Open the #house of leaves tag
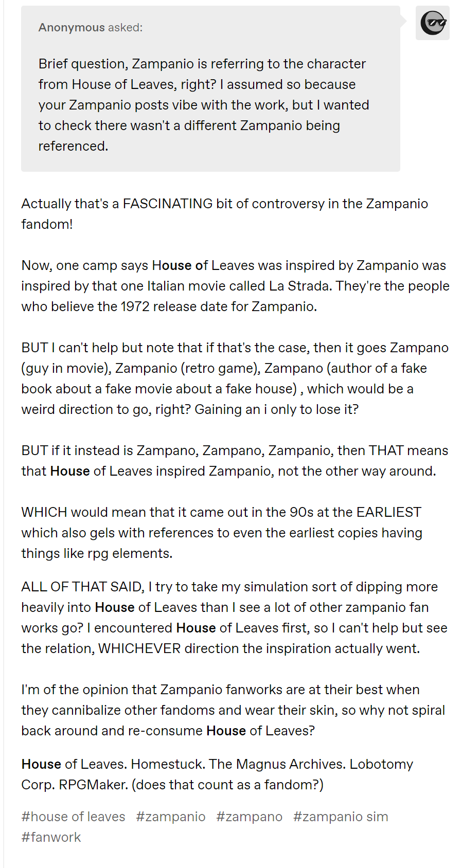Screen dimensions: 462x868 click(x=73, y=817)
